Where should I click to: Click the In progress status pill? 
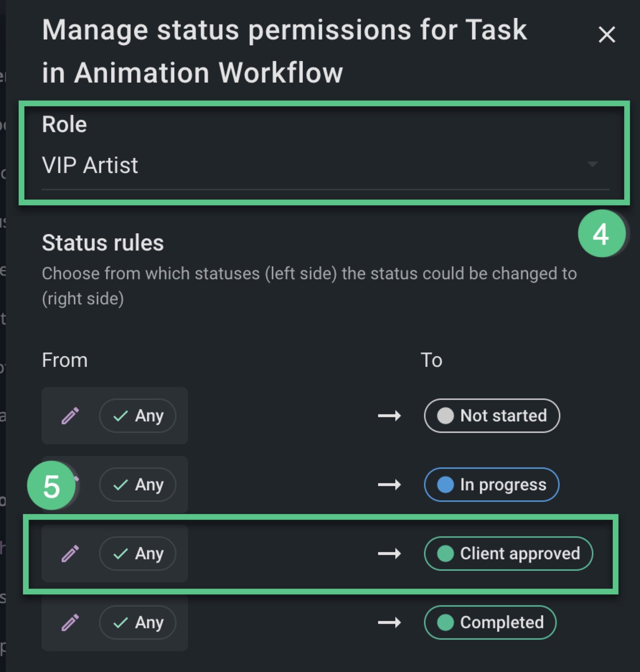click(491, 485)
